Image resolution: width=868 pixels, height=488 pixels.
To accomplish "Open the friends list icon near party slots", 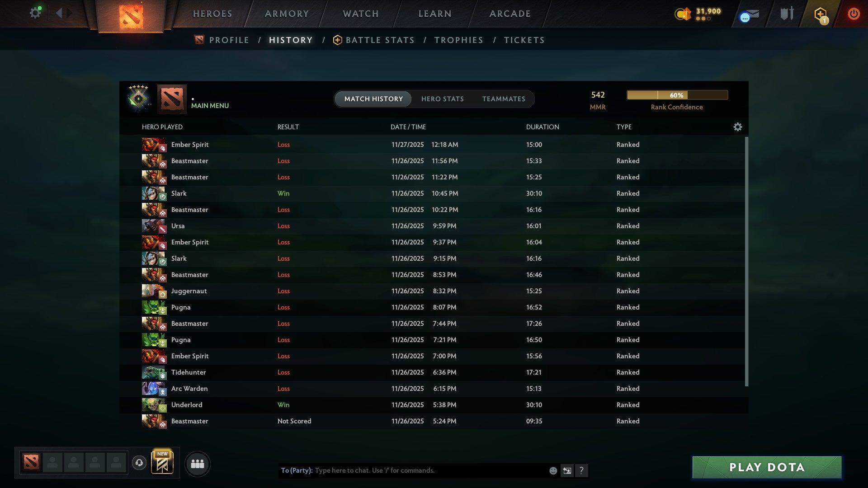I will click(197, 464).
